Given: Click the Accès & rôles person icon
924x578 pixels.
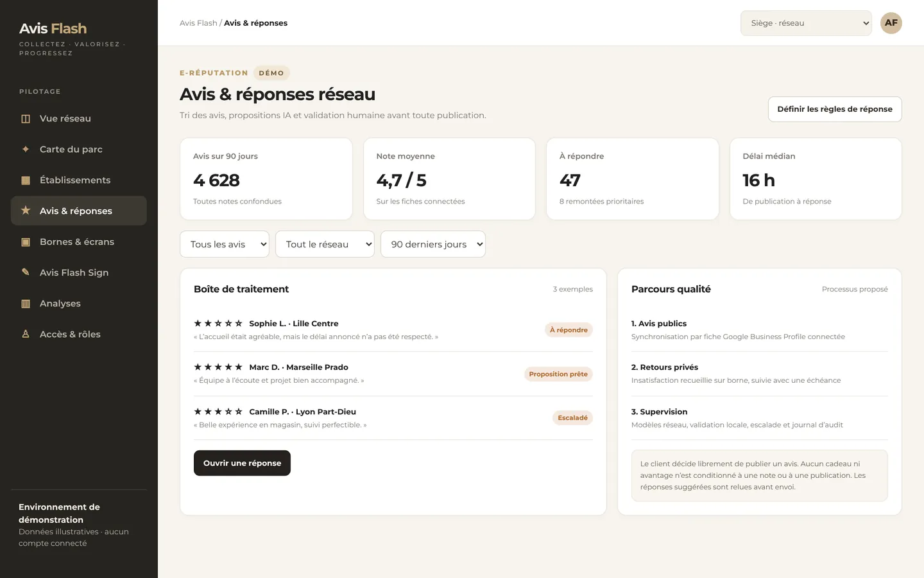Looking at the screenshot, I should 26,334.
